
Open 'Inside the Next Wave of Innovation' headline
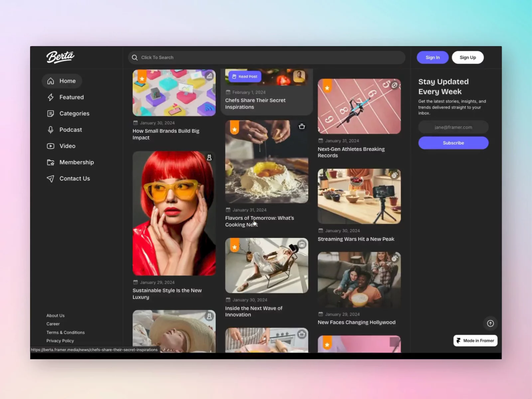(254, 312)
